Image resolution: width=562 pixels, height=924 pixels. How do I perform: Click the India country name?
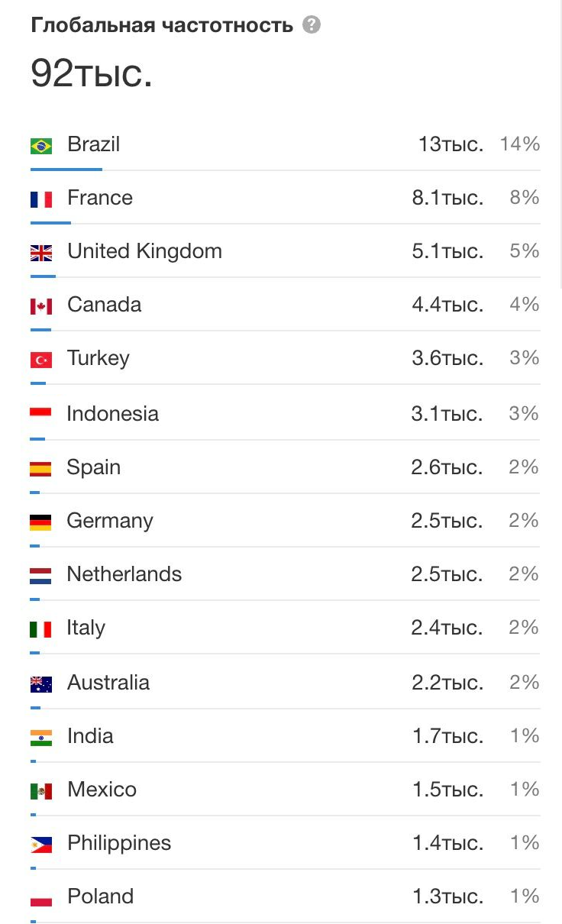[90, 736]
